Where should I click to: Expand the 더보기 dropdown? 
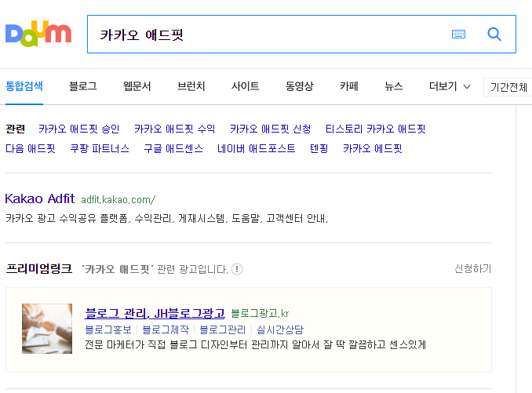pyautogui.click(x=450, y=86)
